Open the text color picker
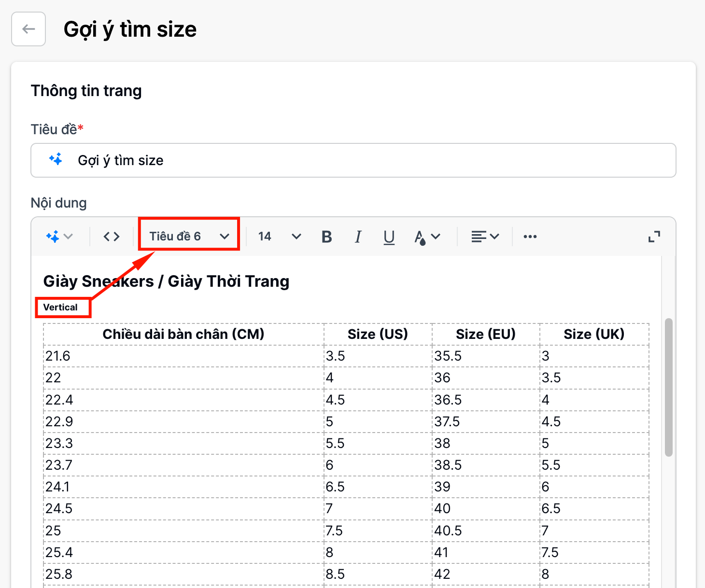Image resolution: width=705 pixels, height=588 pixels. [427, 237]
